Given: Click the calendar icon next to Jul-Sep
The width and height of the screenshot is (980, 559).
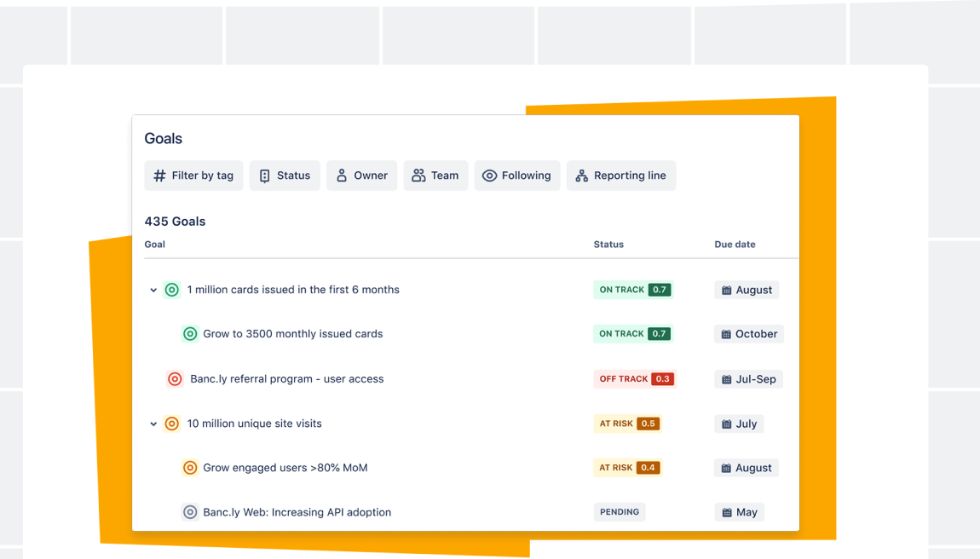Looking at the screenshot, I should point(726,379).
